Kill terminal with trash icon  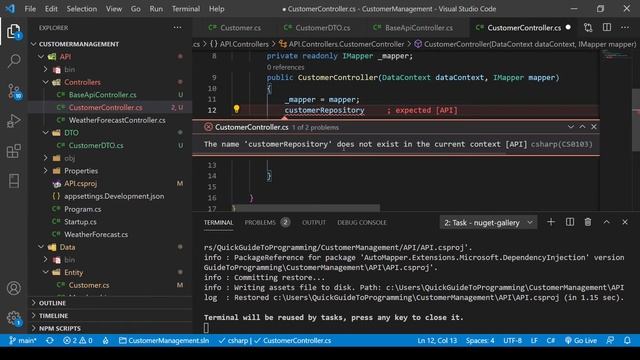(x=588, y=222)
